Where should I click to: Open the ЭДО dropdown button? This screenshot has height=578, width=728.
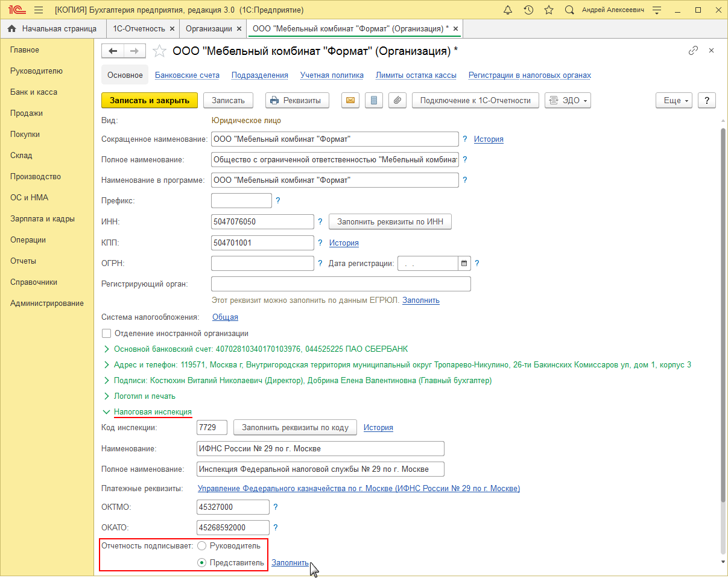[x=568, y=101]
